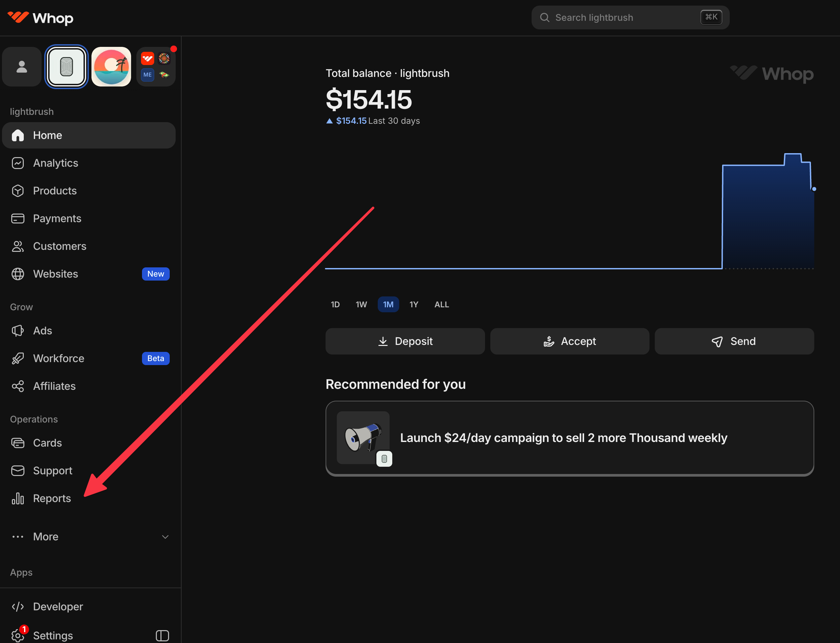
Task: Click the Deposit button
Action: pos(405,341)
